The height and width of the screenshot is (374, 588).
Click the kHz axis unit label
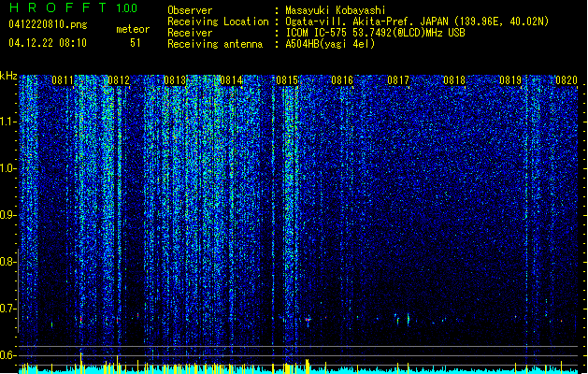pos(8,76)
